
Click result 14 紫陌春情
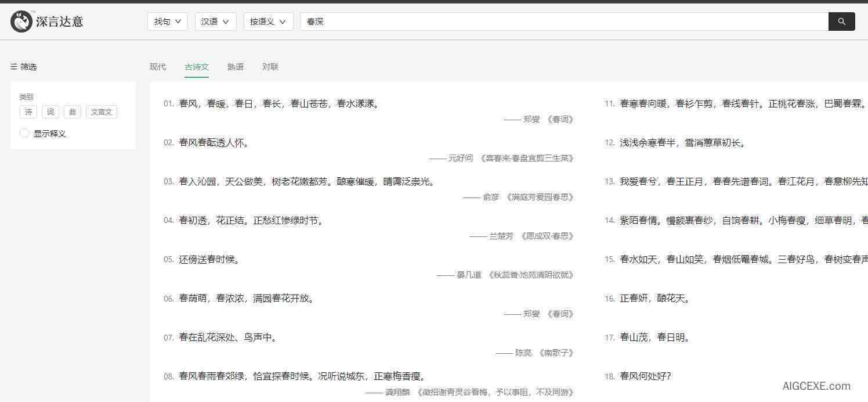(744, 221)
